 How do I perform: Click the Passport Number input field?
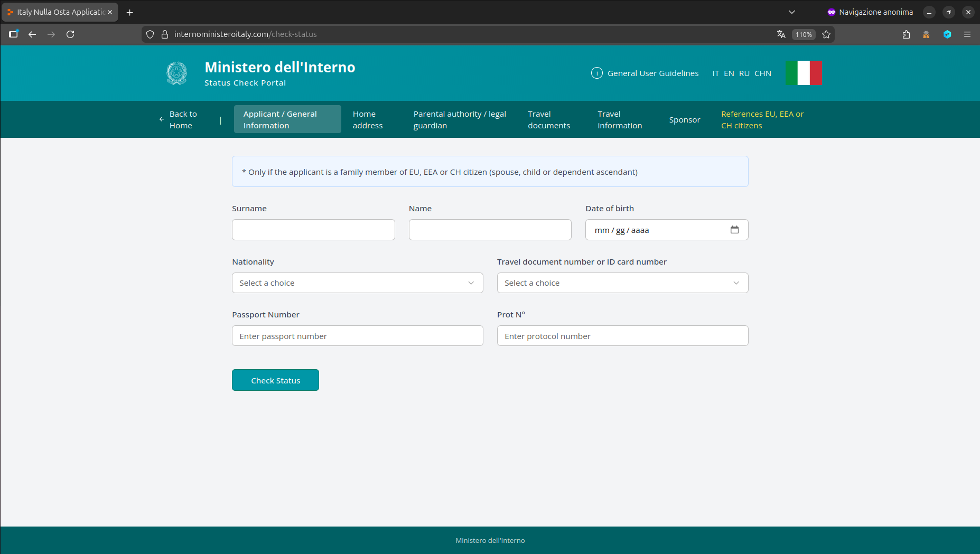click(357, 336)
